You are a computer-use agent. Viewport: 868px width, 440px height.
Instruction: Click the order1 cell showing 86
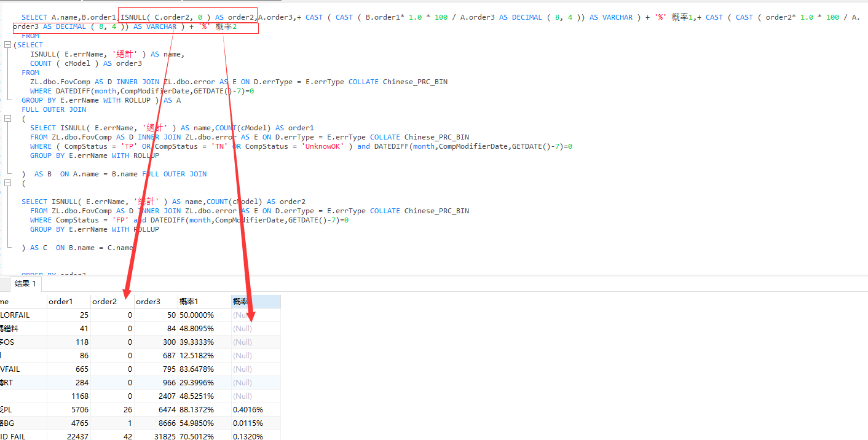(69, 355)
